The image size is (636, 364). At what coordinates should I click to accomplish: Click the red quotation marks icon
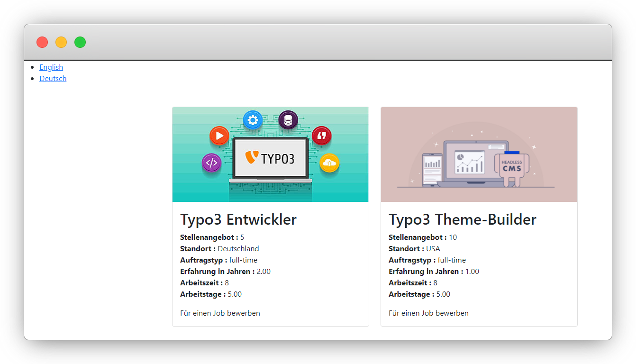[x=322, y=136]
